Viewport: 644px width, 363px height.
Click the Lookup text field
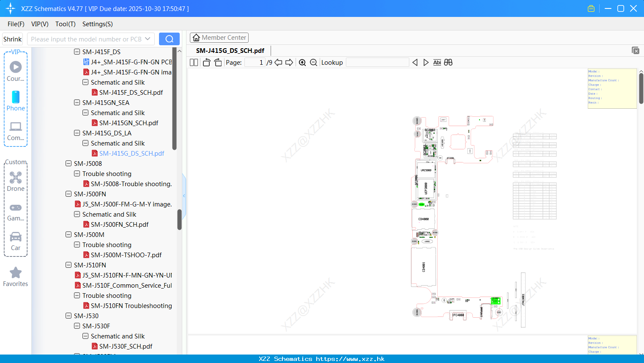point(378,63)
